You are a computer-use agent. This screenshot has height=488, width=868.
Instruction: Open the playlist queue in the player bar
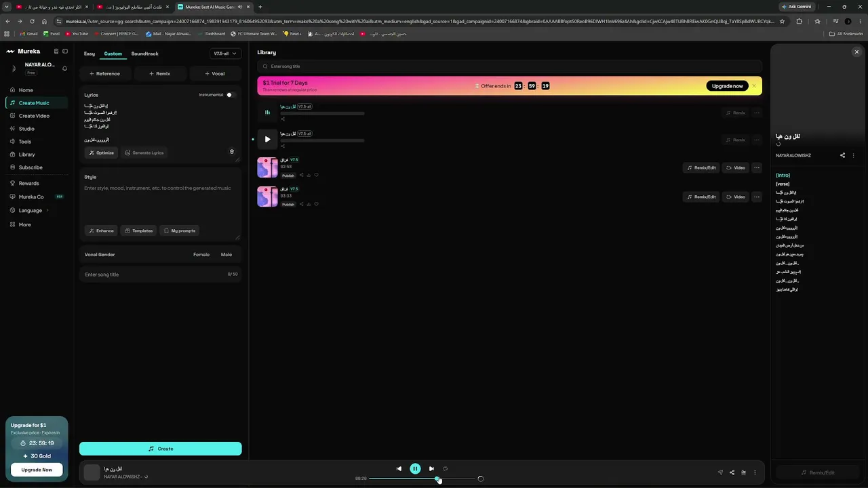pos(743,472)
